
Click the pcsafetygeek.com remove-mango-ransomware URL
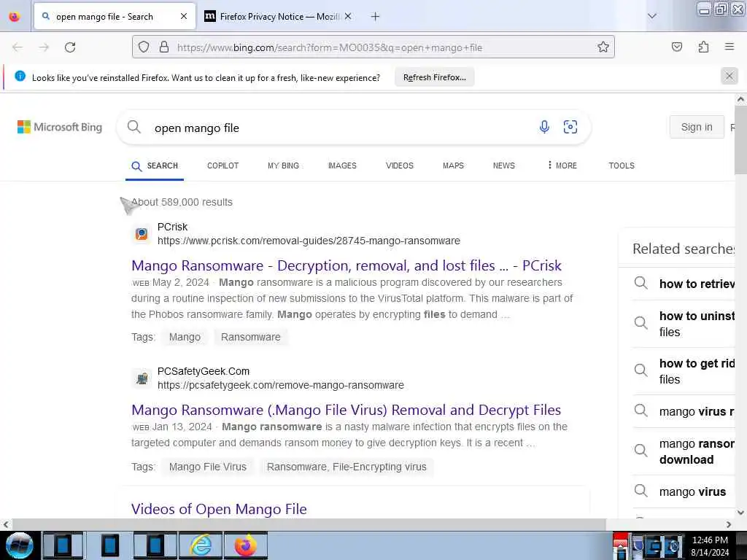[x=281, y=385]
